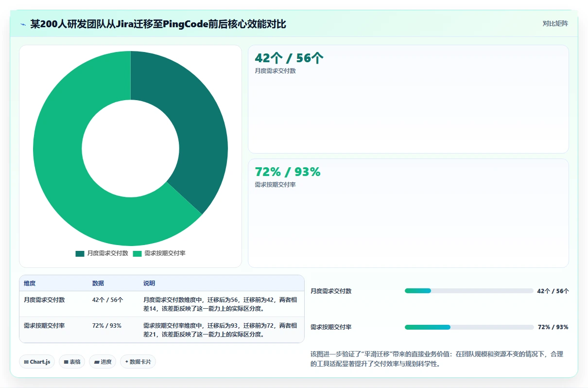Image resolution: width=588 pixels, height=388 pixels.
Task: Click the 需求按期交付率 caption under 72% / 93%
Action: tap(275, 185)
